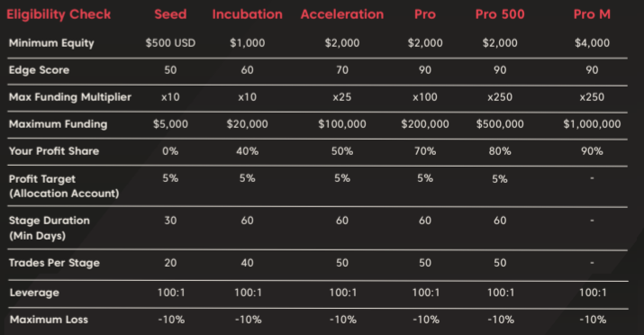Click the Leverage row label
Image resolution: width=644 pixels, height=335 pixels.
point(34,293)
